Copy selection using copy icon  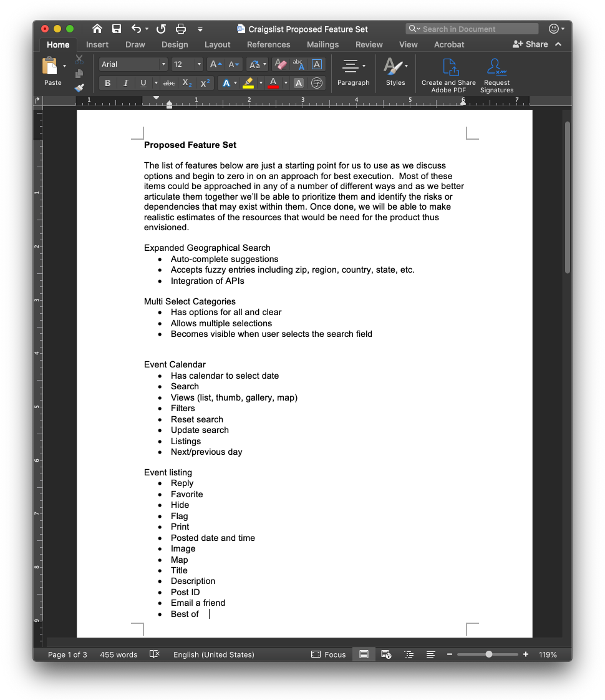tap(79, 73)
